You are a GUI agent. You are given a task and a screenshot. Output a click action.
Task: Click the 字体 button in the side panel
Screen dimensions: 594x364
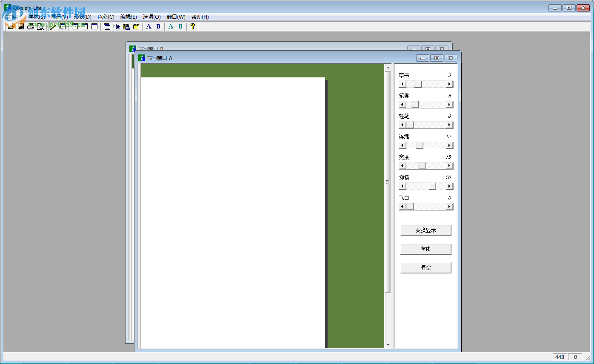click(x=426, y=249)
